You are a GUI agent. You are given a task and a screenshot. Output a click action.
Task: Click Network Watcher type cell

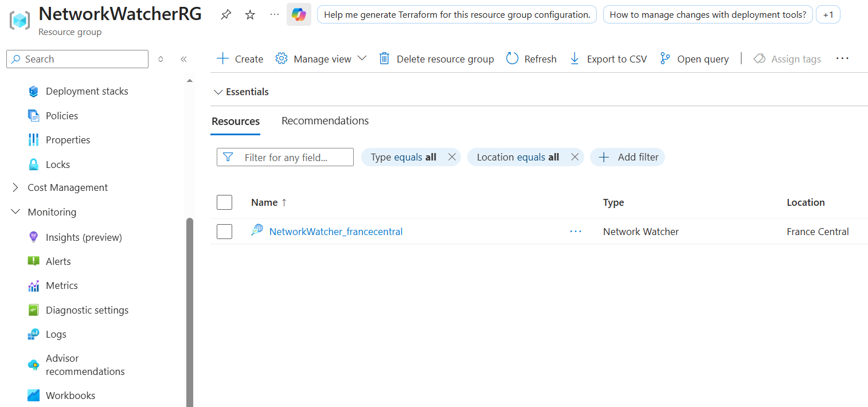[x=641, y=232]
